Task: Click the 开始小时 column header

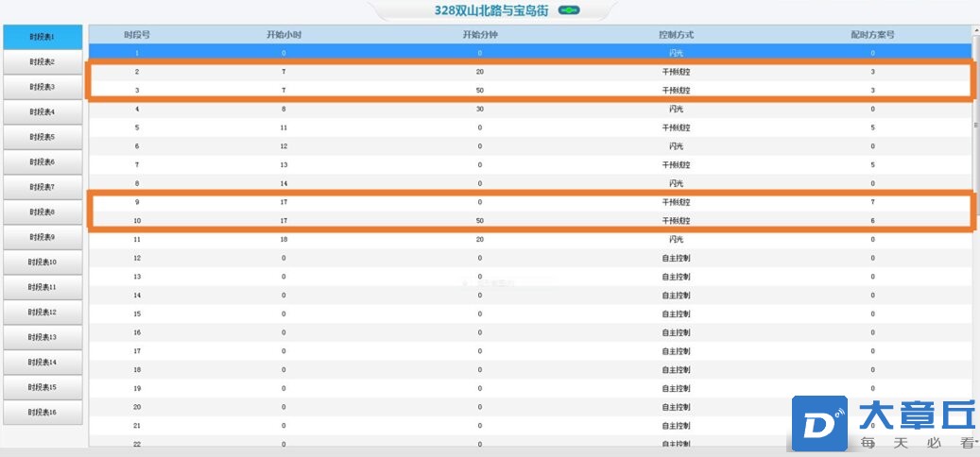Action: tap(284, 35)
